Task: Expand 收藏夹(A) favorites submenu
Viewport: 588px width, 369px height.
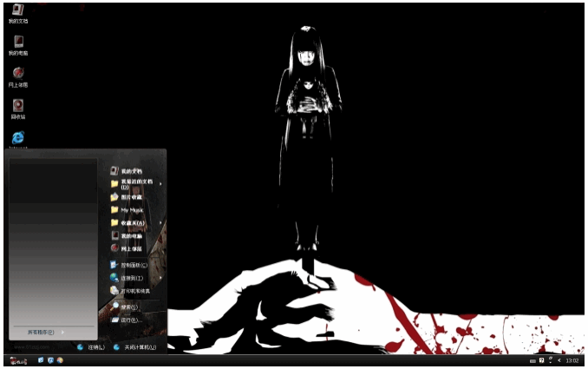Action: click(136, 223)
